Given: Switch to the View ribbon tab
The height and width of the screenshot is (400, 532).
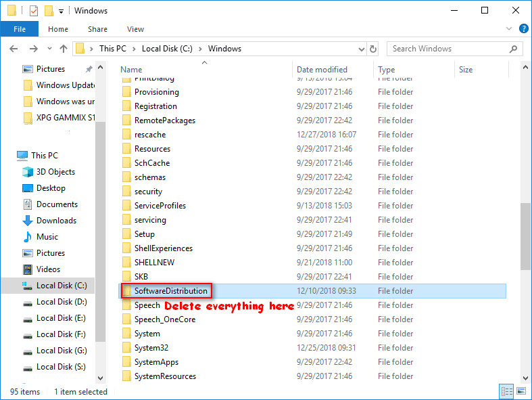Looking at the screenshot, I should 135,29.
